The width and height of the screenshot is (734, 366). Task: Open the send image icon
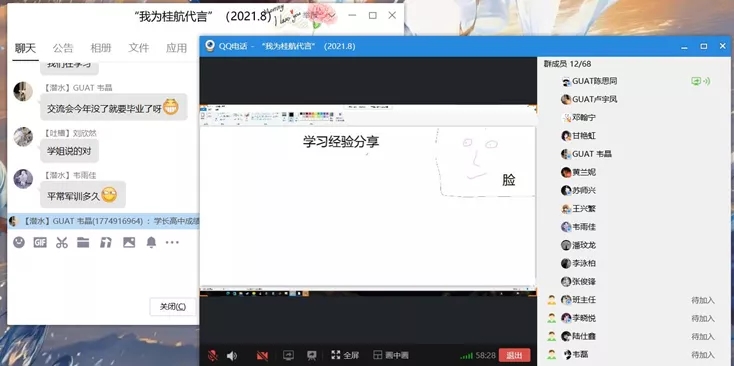point(129,242)
